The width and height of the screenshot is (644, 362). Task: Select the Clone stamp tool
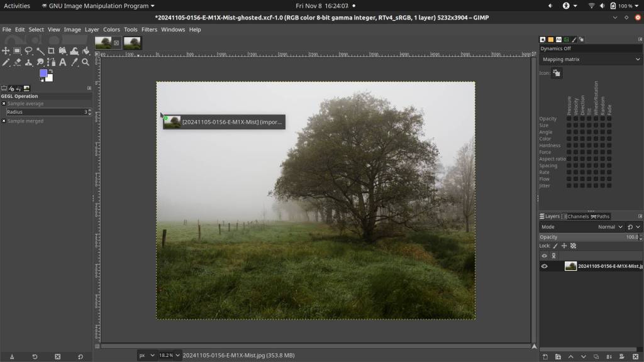coord(28,62)
